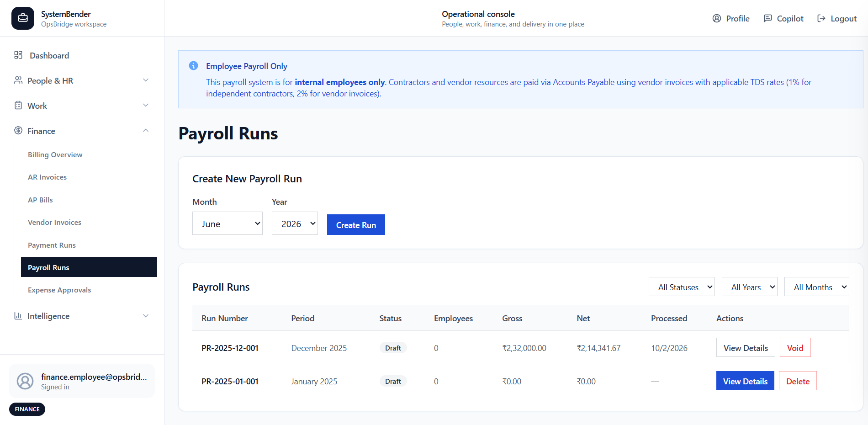This screenshot has width=868, height=425.
Task: Click run number PR-2025-01-001
Action: tap(230, 381)
